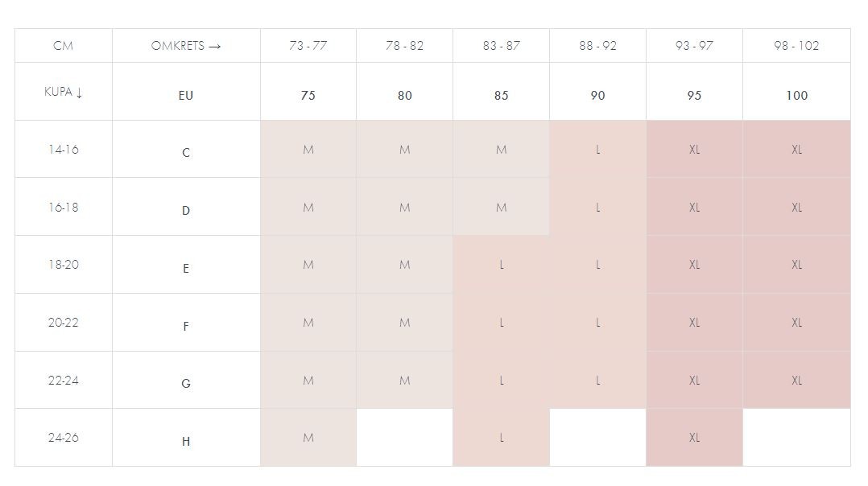The height and width of the screenshot is (486, 868).
Task: Click EU band size 100
Action: pyautogui.click(x=796, y=95)
